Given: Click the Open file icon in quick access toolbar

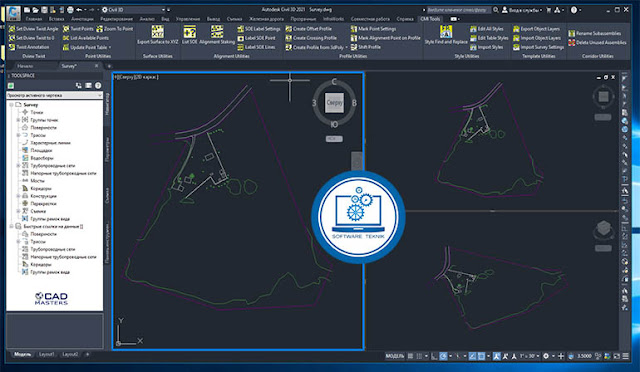Looking at the screenshot, I should click(x=35, y=10).
